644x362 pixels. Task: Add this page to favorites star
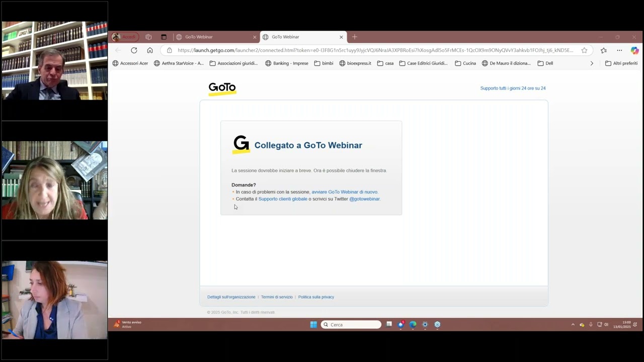point(584,50)
